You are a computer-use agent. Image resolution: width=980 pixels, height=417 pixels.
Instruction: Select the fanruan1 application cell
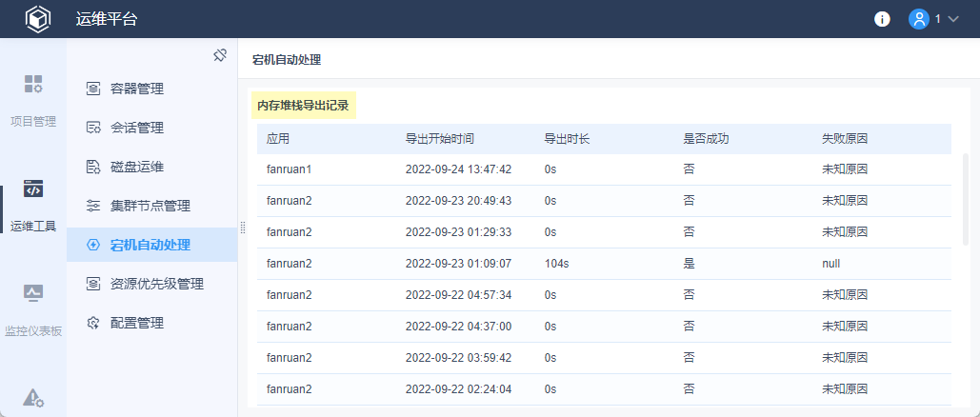coord(289,169)
